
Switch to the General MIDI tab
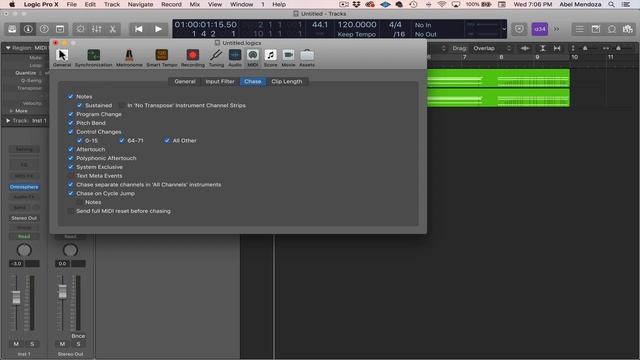pos(185,82)
